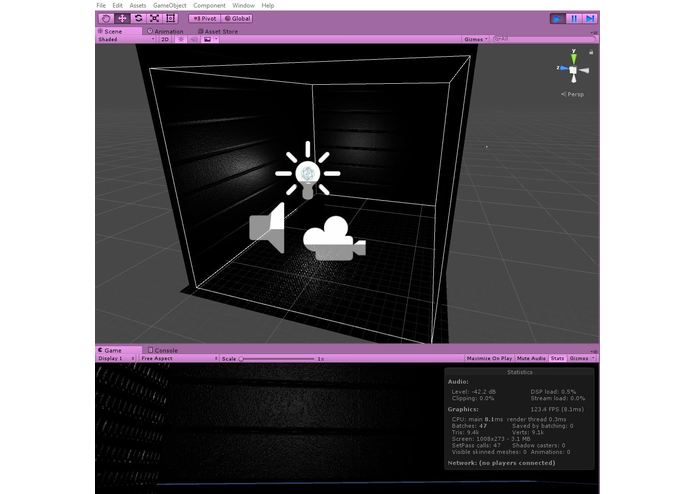Open the GameObject menu

pos(170,5)
